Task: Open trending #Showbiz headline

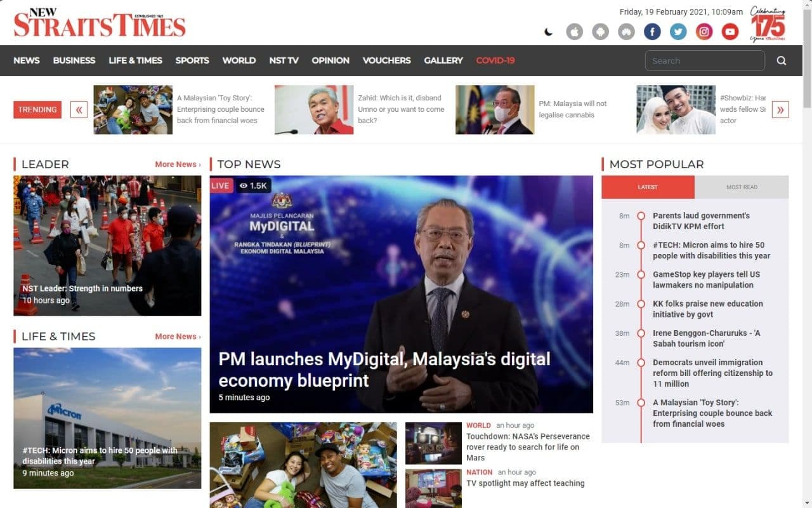Action: pyautogui.click(x=743, y=109)
